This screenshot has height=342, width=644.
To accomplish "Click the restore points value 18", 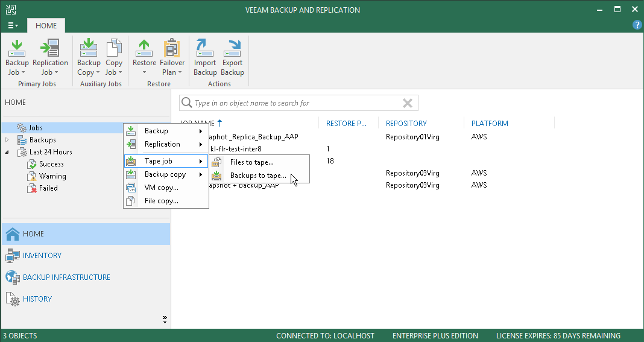I will pos(330,160).
